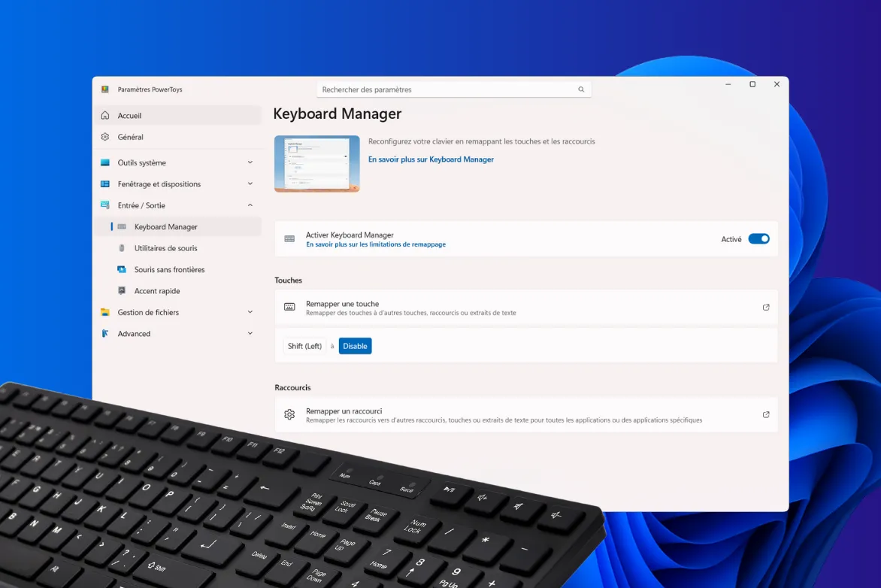Viewport: 881px width, 588px height.
Task: Open Utilitaires de souris via its mouse icon
Action: 122,248
